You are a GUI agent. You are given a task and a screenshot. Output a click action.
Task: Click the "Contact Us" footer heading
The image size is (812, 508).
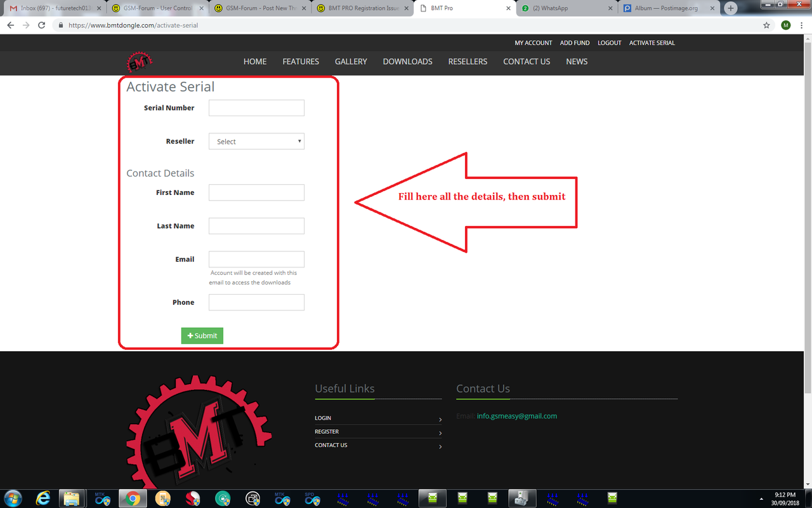click(x=483, y=389)
